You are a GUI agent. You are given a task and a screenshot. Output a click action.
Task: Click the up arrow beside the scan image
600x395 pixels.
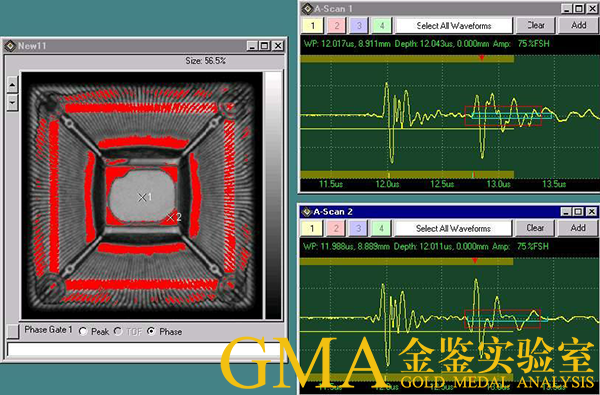[x=12, y=85]
